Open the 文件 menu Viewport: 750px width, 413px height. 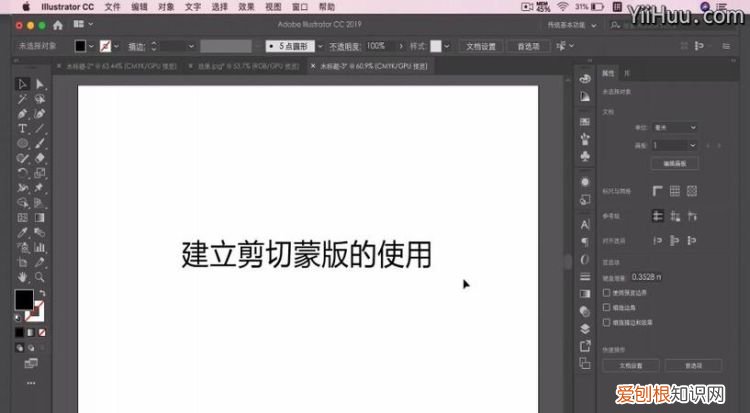112,7
